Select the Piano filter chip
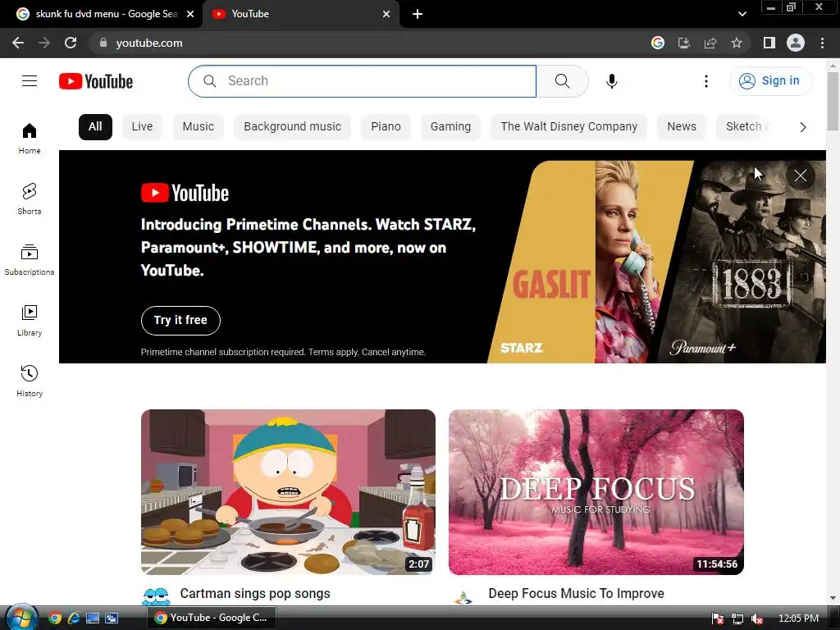Image resolution: width=840 pixels, height=630 pixels. coord(386,127)
